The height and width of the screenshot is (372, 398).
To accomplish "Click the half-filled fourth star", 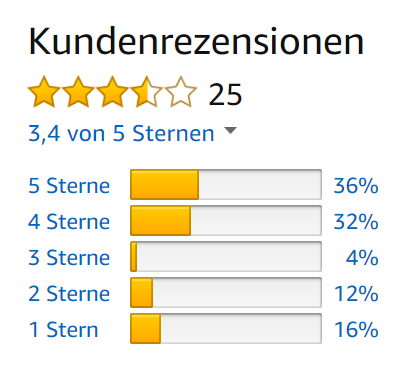I will point(147,92).
